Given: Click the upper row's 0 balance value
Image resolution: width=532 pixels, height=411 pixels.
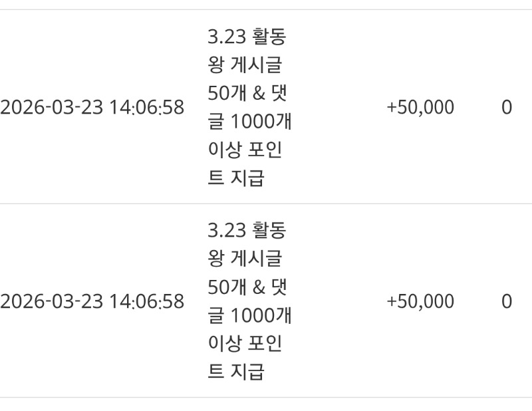Looking at the screenshot, I should click(507, 108).
